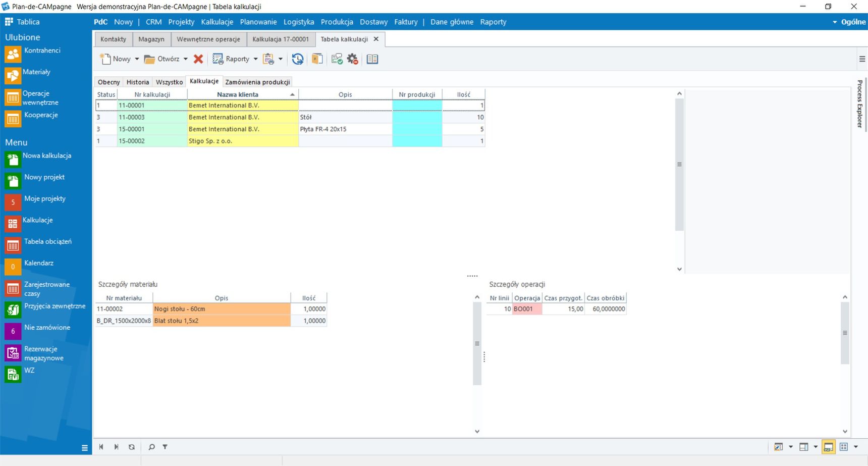The width and height of the screenshot is (868, 466).
Task: Expand the Nowy button dropdown arrow
Action: pos(137,59)
